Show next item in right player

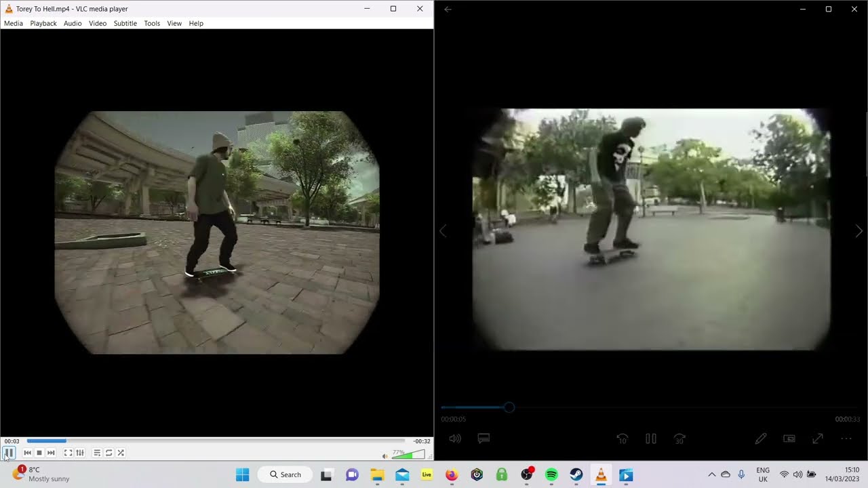(x=859, y=231)
